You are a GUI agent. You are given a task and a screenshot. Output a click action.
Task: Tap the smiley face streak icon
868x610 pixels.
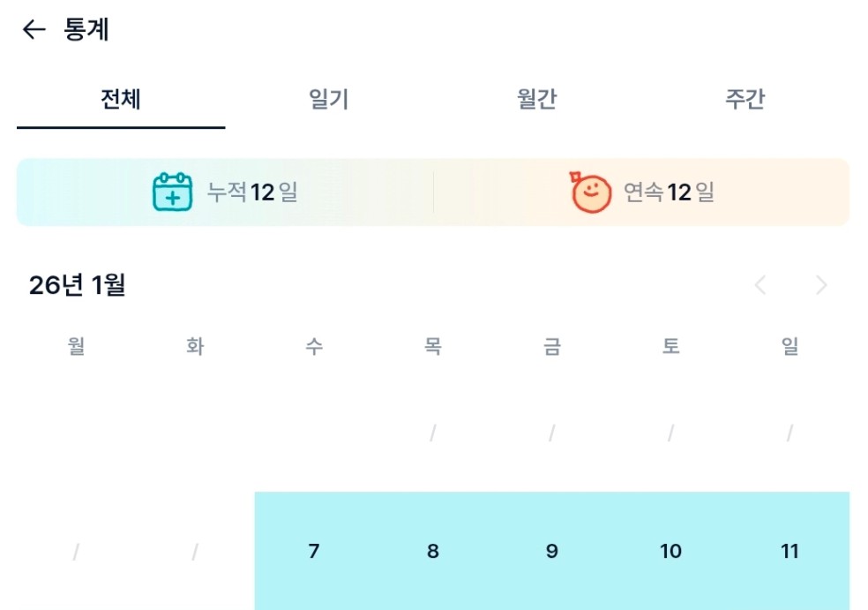coord(591,192)
